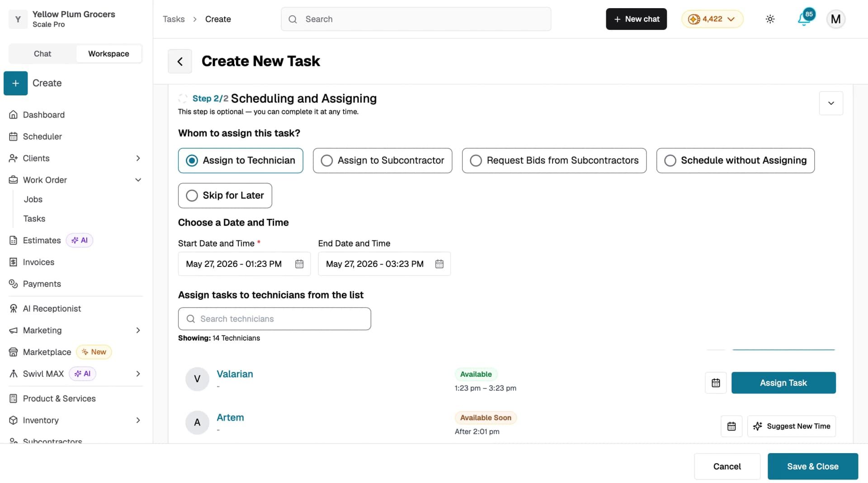
Task: Select Assign to Technician radio
Action: pyautogui.click(x=241, y=161)
